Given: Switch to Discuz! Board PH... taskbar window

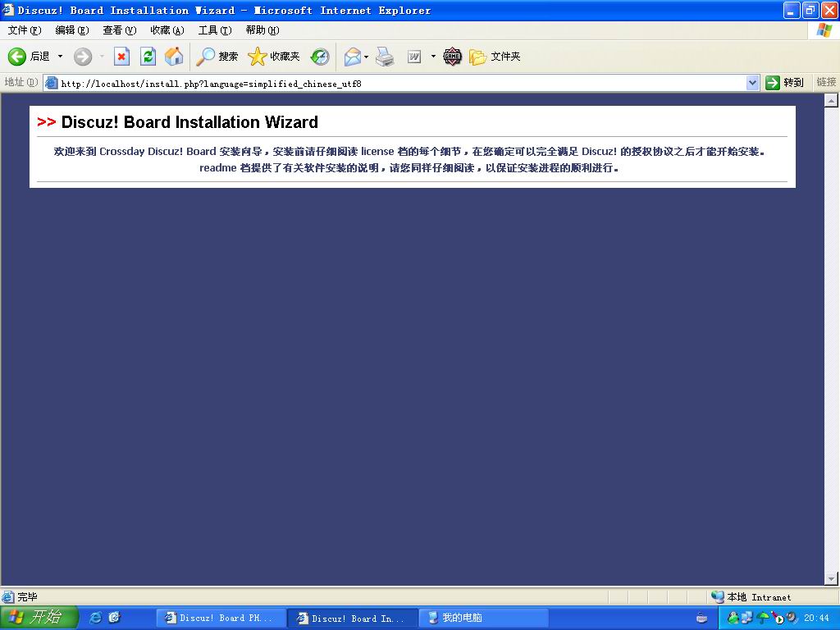Looking at the screenshot, I should [220, 619].
